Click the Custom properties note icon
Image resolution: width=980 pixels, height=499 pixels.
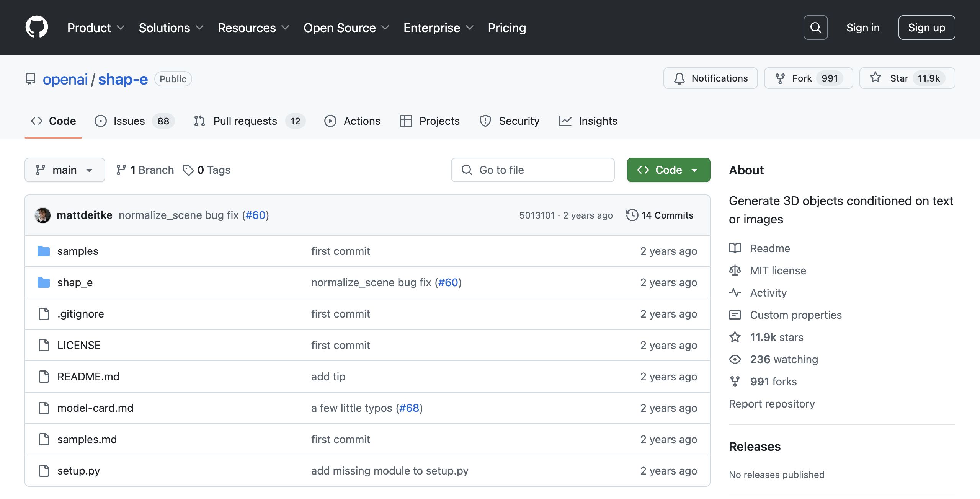pyautogui.click(x=735, y=315)
